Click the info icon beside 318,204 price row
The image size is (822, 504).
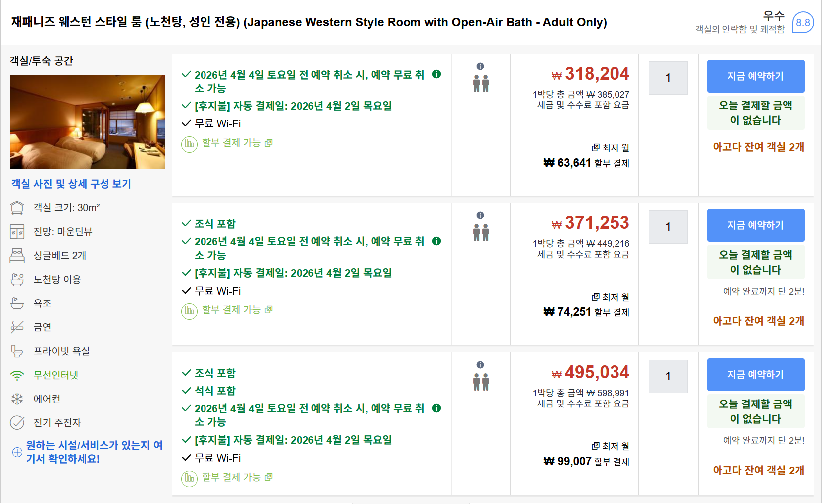click(x=480, y=65)
